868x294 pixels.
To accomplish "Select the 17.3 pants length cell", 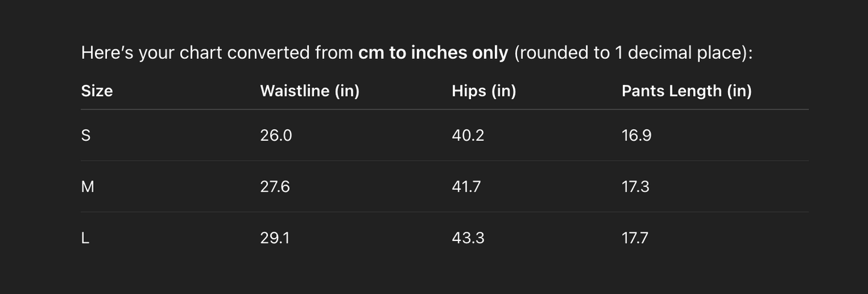I will coord(635,186).
